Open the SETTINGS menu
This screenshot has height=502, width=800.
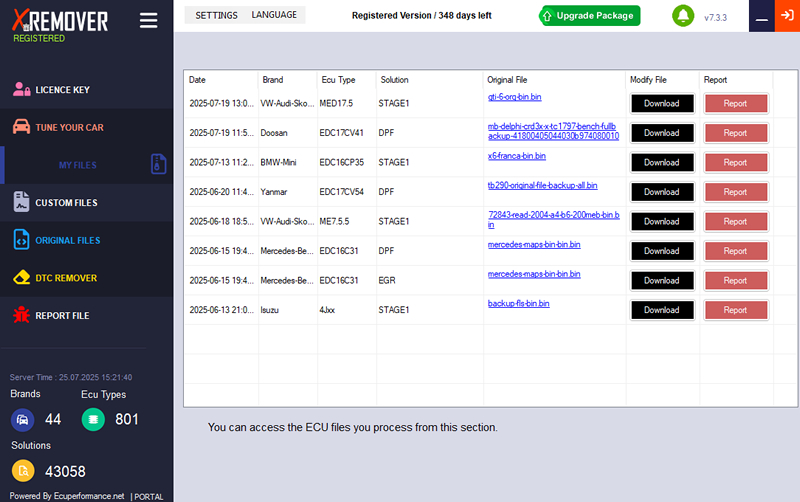tap(216, 15)
